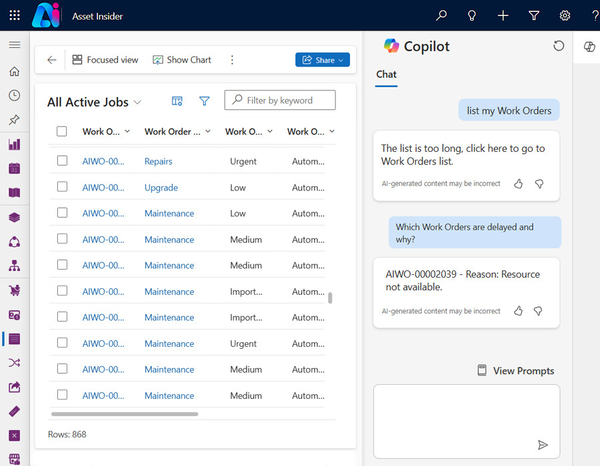Open the third Work O... column menu
600x466 pixels.
point(270,131)
